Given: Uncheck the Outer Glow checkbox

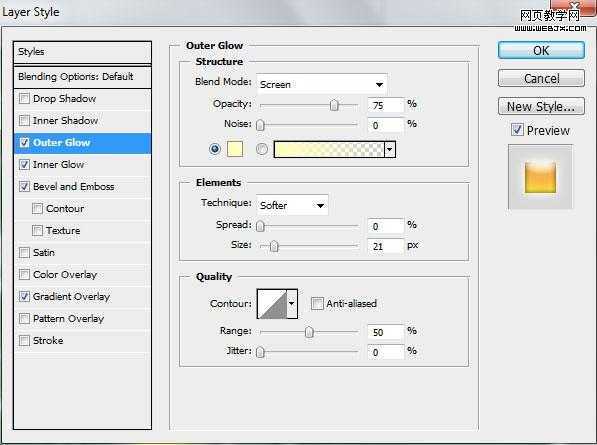Looking at the screenshot, I should pyautogui.click(x=24, y=143).
